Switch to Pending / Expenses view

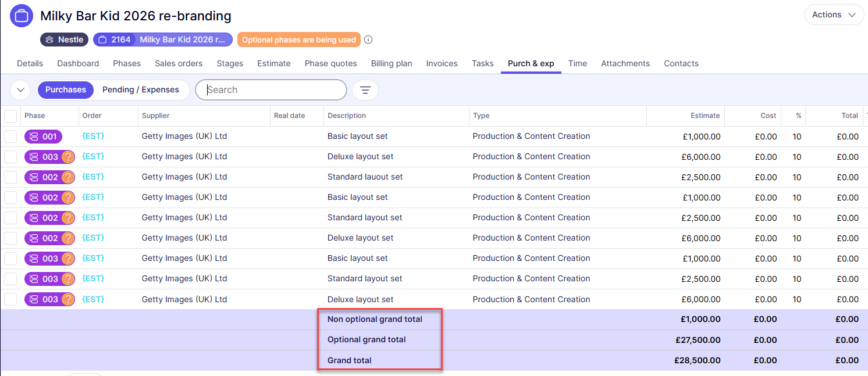coord(141,90)
